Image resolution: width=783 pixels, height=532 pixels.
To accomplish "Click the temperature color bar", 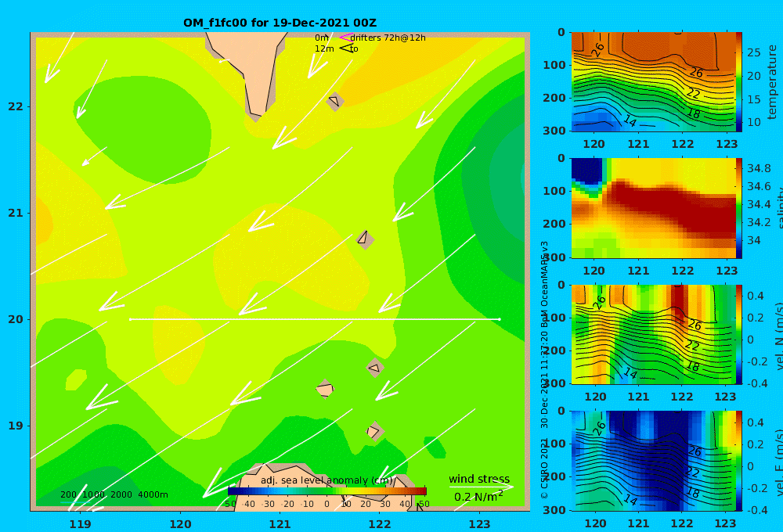I will [x=739, y=82].
